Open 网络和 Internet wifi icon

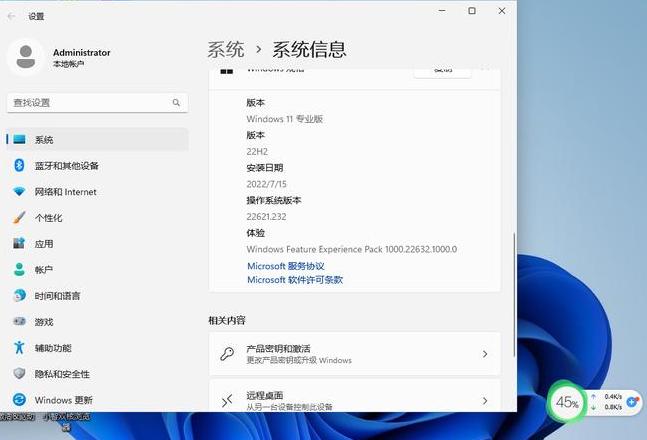coord(19,192)
